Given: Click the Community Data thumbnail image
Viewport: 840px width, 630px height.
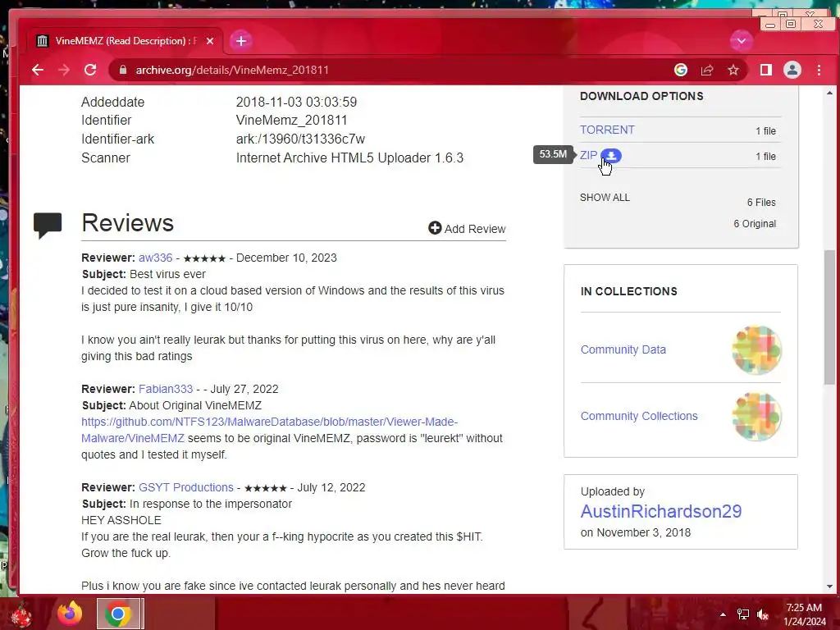Looking at the screenshot, I should pyautogui.click(x=756, y=349).
